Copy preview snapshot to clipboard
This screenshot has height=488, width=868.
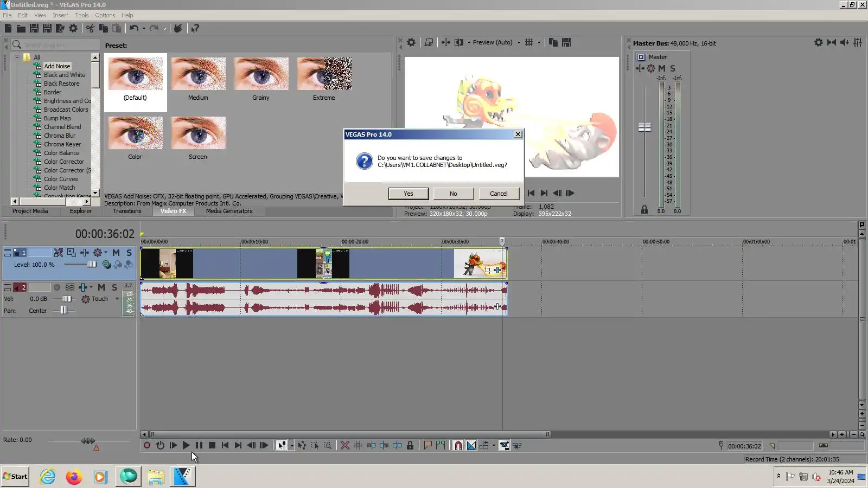point(553,42)
